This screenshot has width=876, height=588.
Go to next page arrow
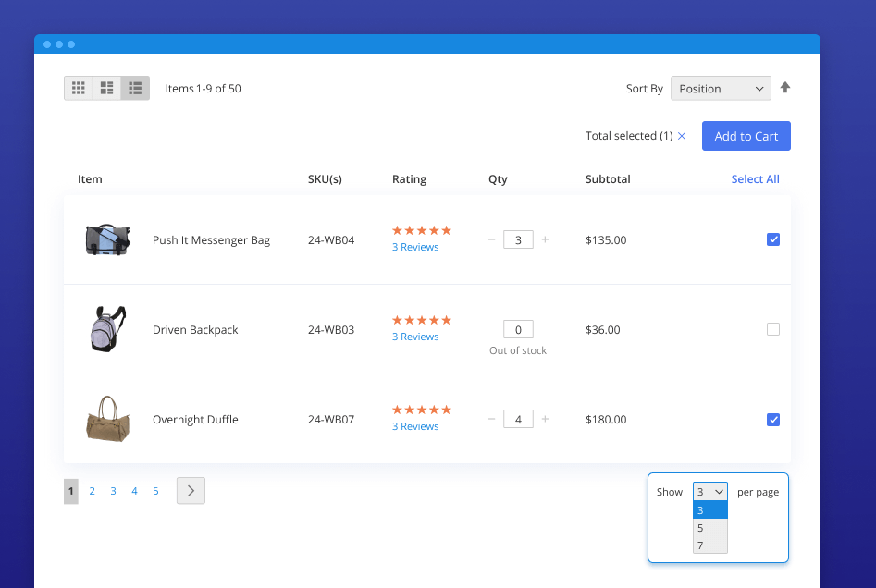pos(191,491)
